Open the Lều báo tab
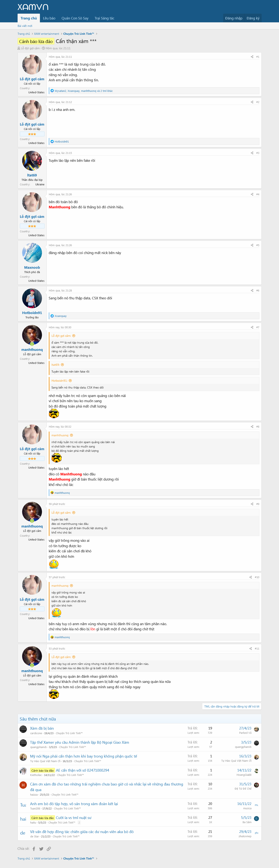This screenshot has width=279, height=868. tap(49, 18)
